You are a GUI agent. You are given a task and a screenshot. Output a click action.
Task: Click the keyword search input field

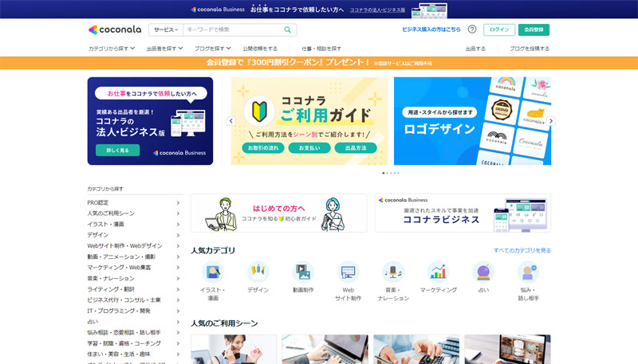coord(234,29)
